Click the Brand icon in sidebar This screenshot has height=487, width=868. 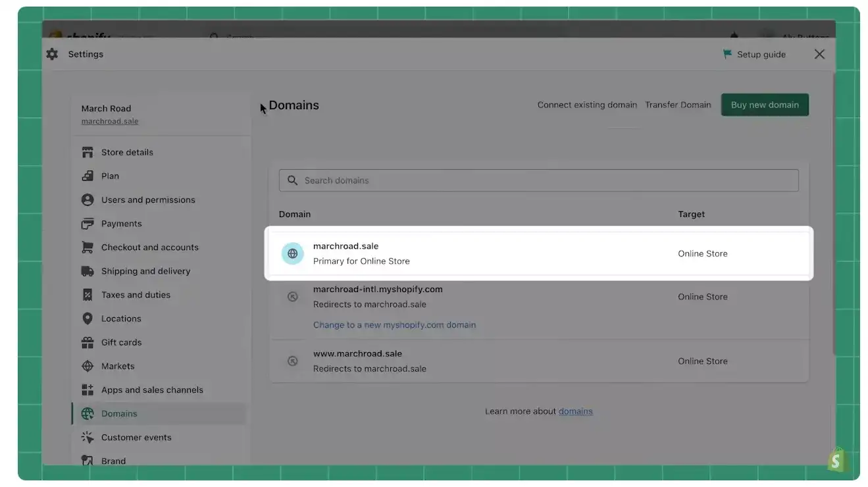click(x=88, y=461)
